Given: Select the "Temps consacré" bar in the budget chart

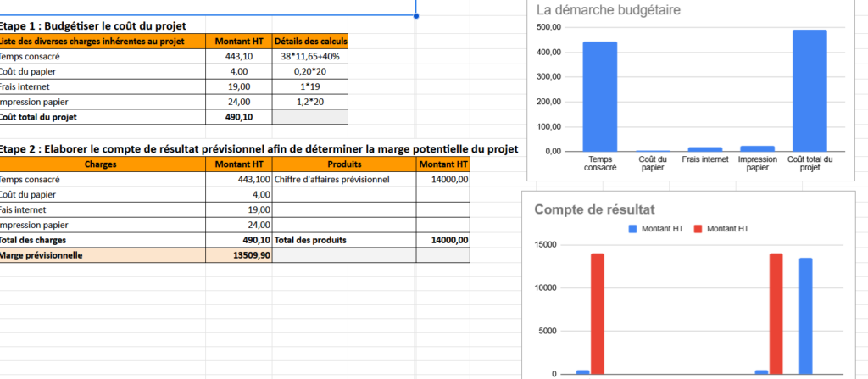Looking at the screenshot, I should [x=600, y=96].
